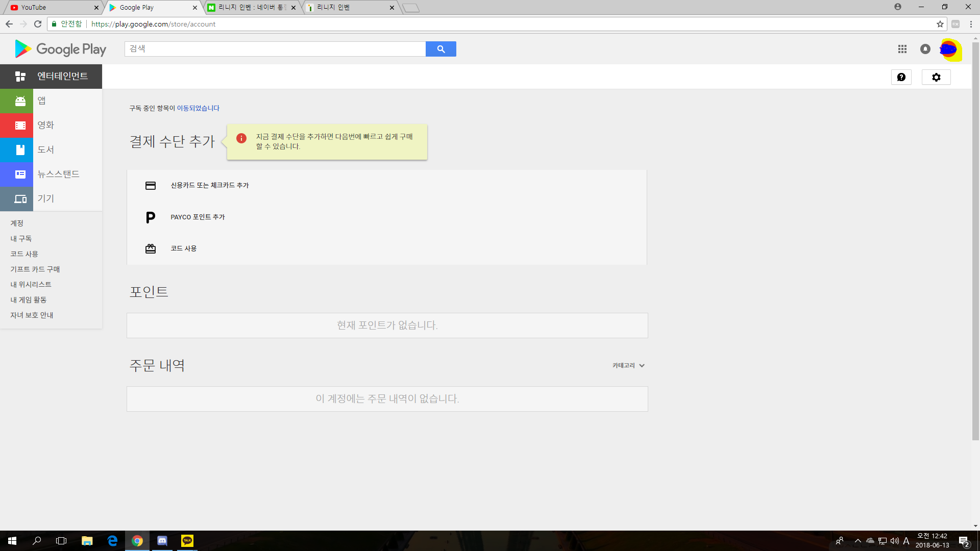Click the 이동되었습니다 hyperlink
This screenshot has height=551, width=980.
(x=198, y=108)
